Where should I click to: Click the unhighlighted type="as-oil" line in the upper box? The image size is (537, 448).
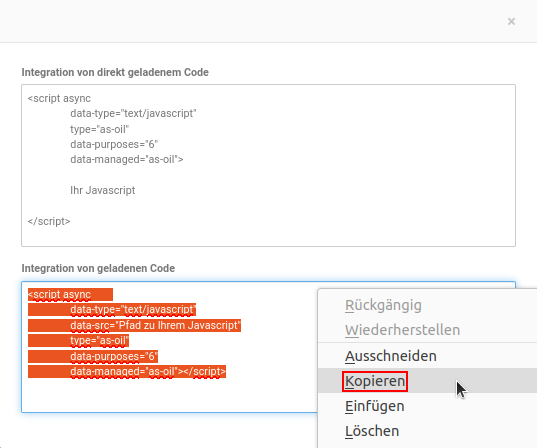100,129
